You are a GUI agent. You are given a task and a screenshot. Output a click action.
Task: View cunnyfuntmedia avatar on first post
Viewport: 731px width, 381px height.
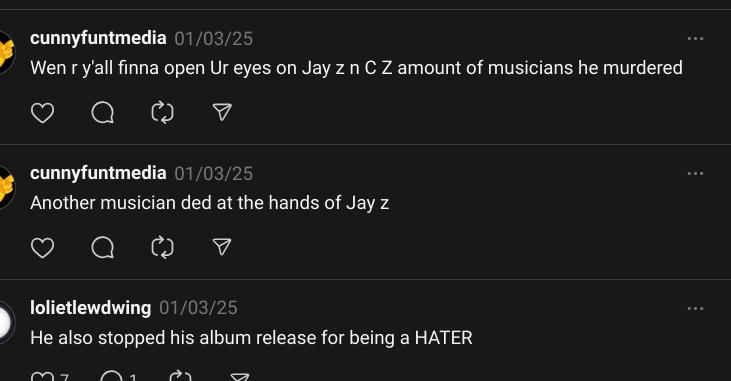click(7, 52)
